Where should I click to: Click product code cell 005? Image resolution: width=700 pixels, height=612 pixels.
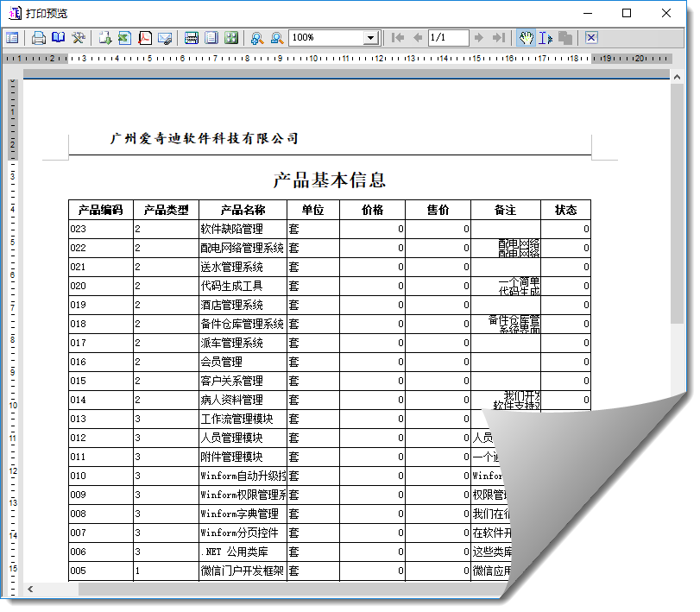pos(101,571)
